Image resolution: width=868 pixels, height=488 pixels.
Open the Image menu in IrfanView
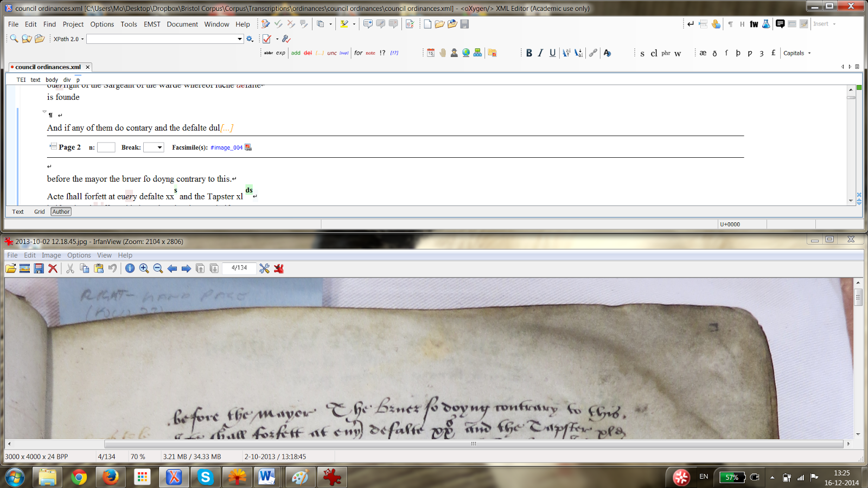tap(52, 255)
